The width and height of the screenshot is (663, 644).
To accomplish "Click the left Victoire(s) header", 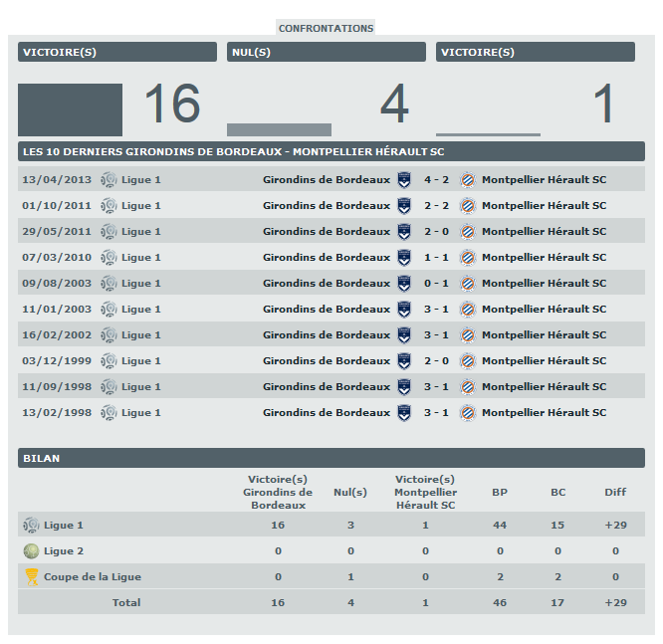I will coord(117,52).
